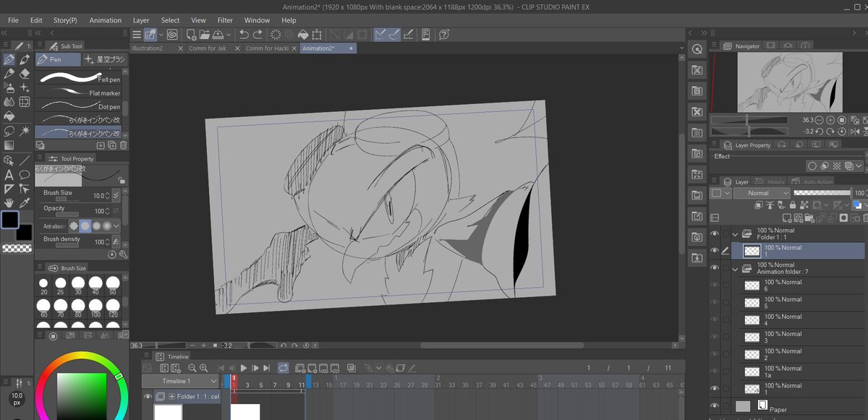Open Layer Property effect options dropdown arrow
The height and width of the screenshot is (420, 868).
click(x=858, y=166)
